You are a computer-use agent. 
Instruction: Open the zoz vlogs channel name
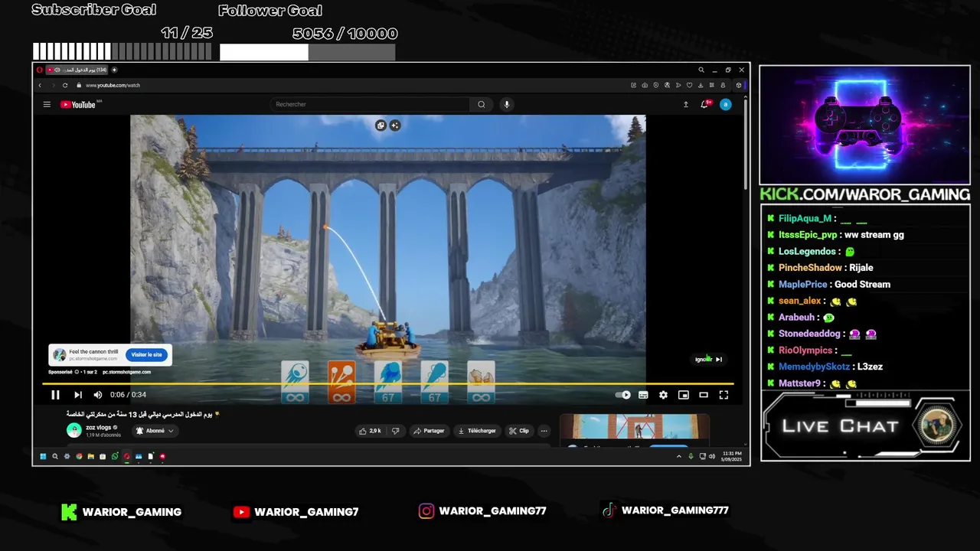pyautogui.click(x=100, y=428)
